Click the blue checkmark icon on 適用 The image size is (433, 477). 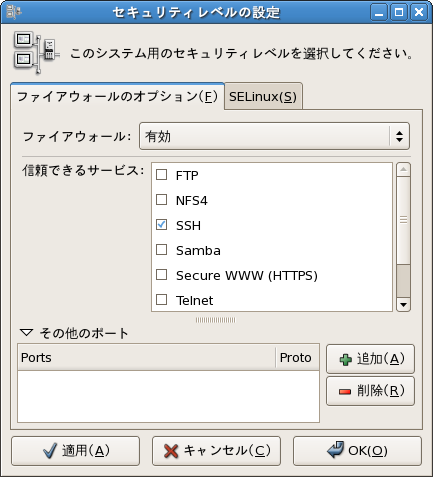[x=50, y=451]
